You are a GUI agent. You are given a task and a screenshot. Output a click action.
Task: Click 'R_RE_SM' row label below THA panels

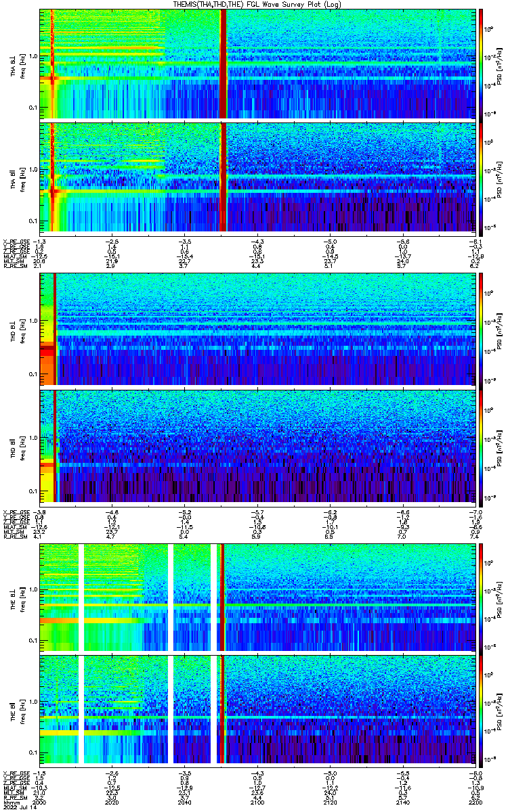(16, 267)
